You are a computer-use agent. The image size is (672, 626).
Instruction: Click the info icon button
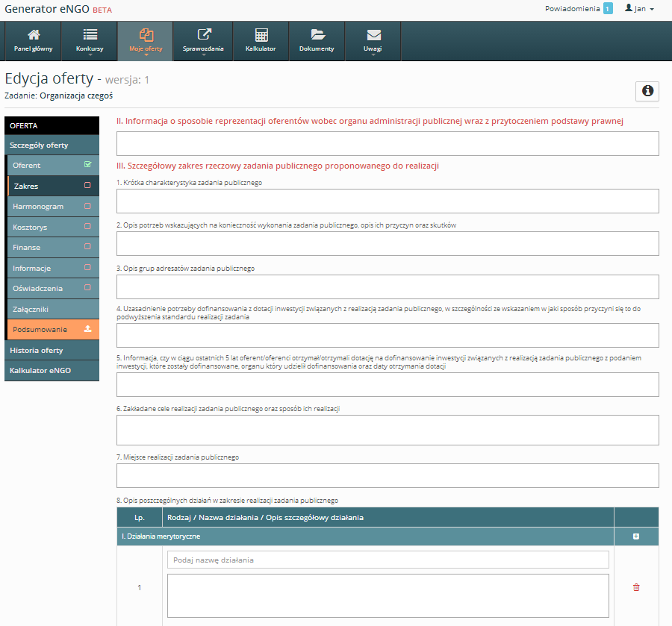(x=647, y=91)
